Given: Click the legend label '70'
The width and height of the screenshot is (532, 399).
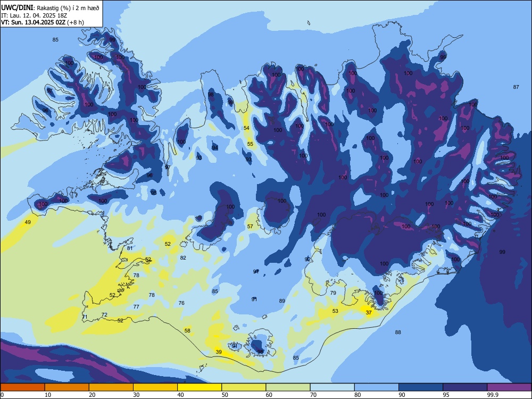Looking at the screenshot, I should pyautogui.click(x=313, y=395).
